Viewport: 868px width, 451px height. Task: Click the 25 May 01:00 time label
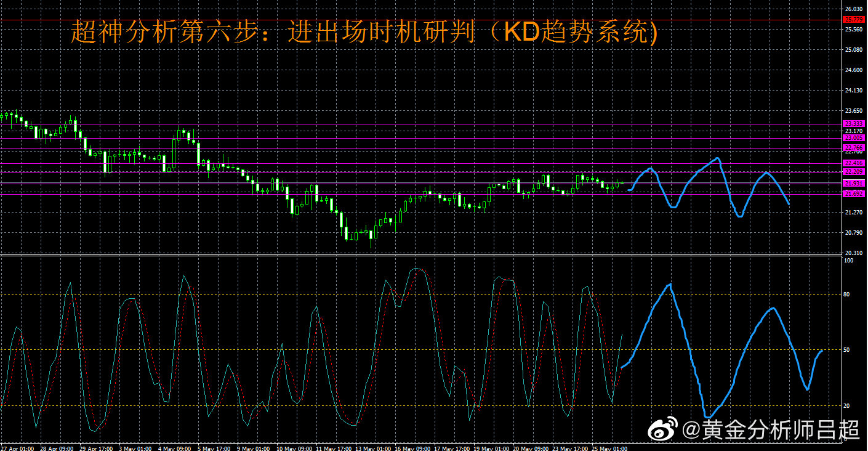pyautogui.click(x=609, y=448)
